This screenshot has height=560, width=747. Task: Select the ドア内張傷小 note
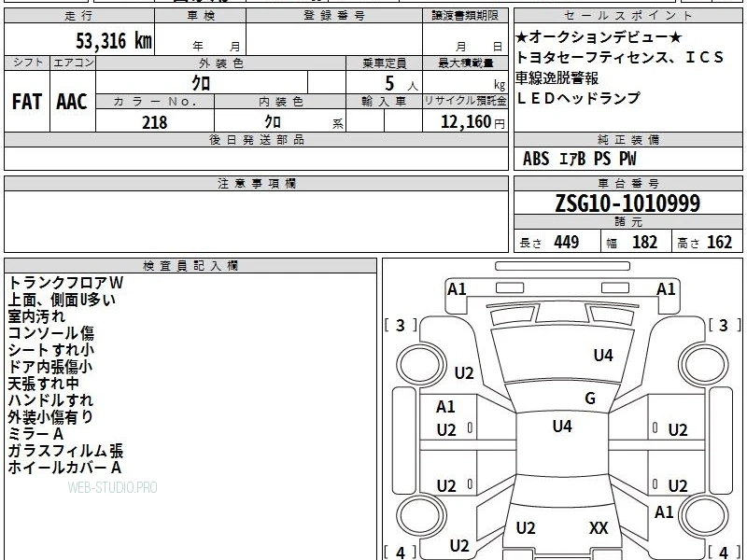(x=50, y=367)
